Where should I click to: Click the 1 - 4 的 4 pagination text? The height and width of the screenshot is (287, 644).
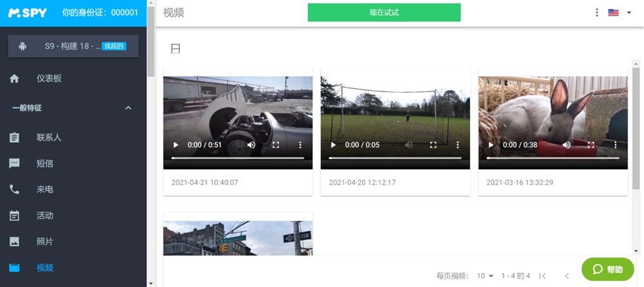pyautogui.click(x=515, y=276)
